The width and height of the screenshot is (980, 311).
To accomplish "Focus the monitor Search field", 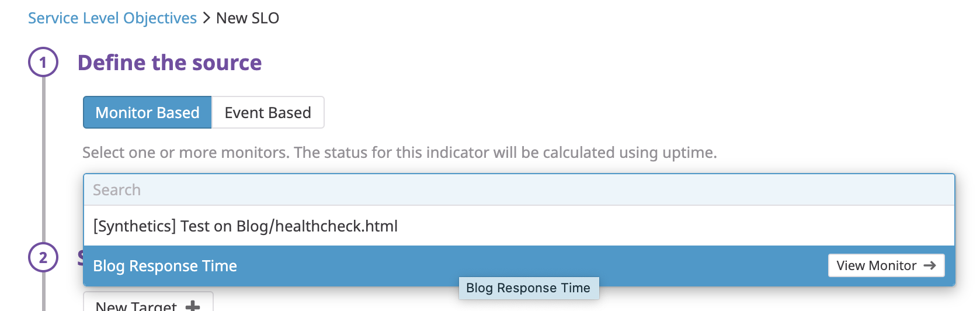I will click(x=519, y=190).
